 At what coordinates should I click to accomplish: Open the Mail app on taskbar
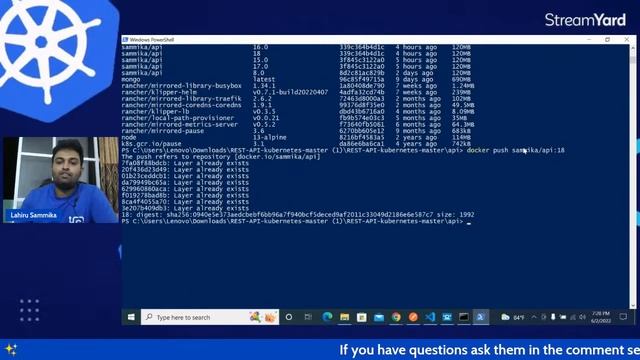pos(379,317)
